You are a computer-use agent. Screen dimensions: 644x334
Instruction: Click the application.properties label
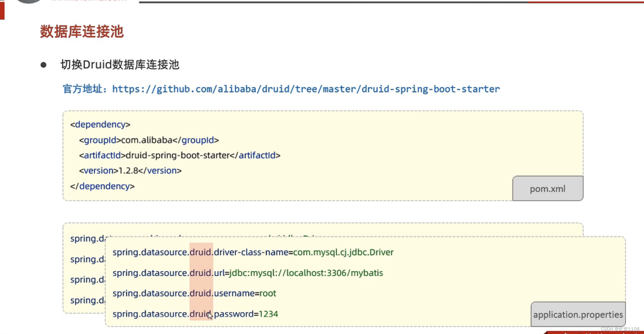click(x=578, y=314)
